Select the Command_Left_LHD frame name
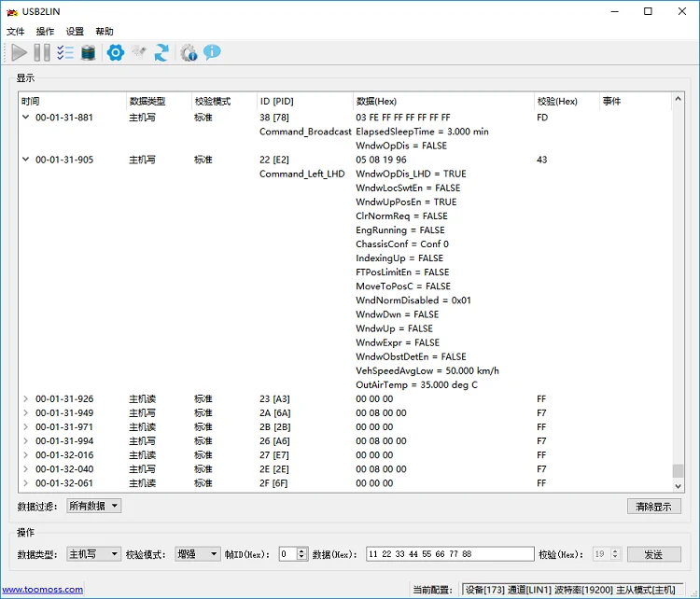Image resolution: width=700 pixels, height=599 pixels. point(302,174)
